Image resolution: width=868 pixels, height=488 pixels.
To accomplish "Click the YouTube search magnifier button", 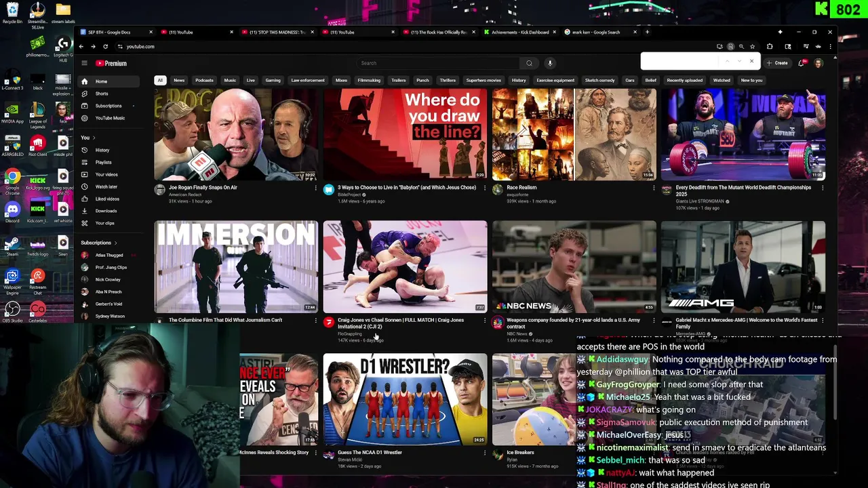I will [x=529, y=63].
